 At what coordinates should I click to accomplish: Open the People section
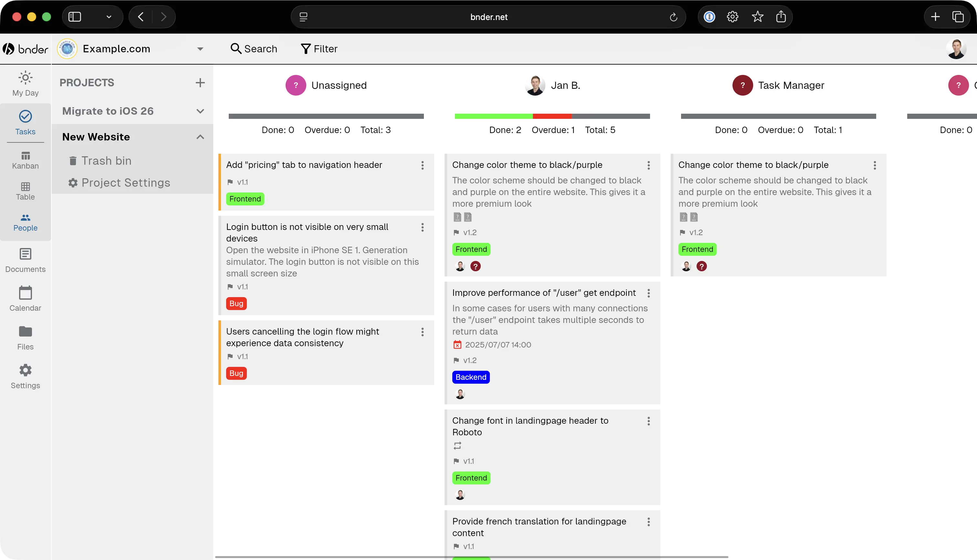click(25, 222)
